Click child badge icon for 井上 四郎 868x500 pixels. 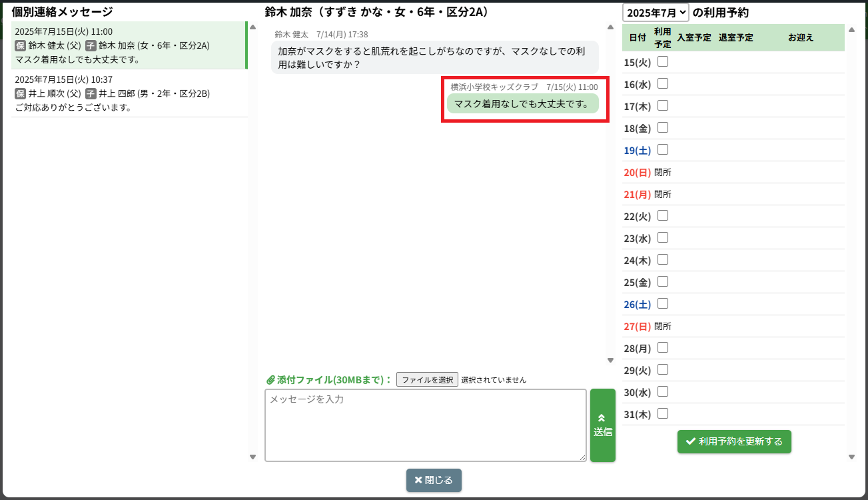(x=91, y=93)
